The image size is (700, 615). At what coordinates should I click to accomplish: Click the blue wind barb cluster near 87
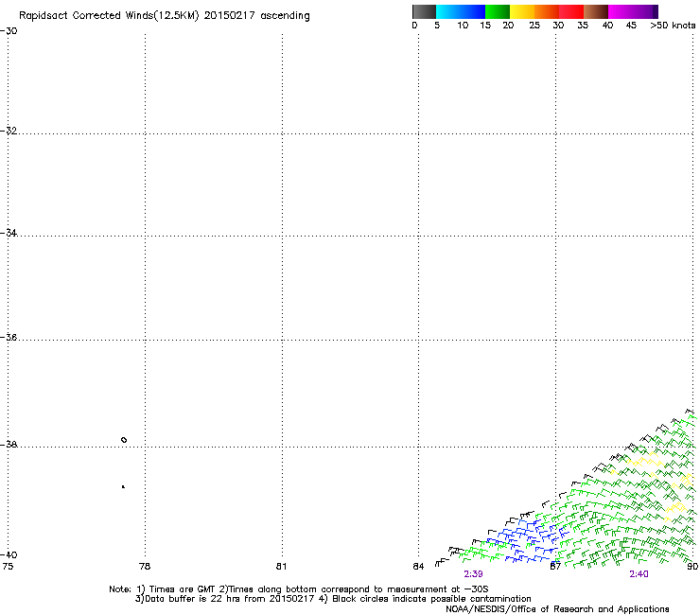(527, 540)
